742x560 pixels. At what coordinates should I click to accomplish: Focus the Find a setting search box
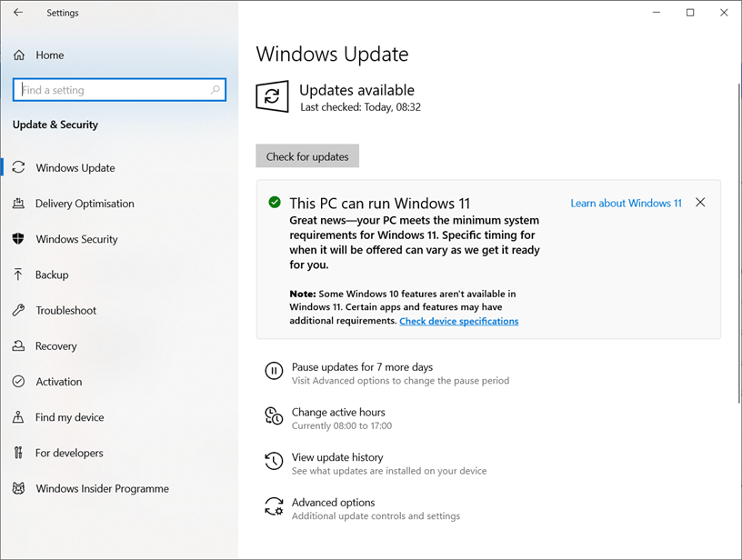pyautogui.click(x=119, y=89)
